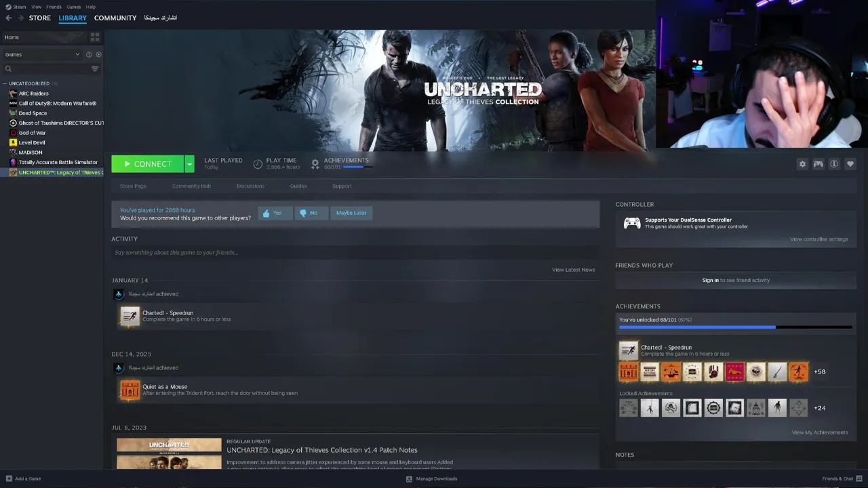Go to the STORE tab
Image resolution: width=868 pixels, height=488 pixels.
(39, 18)
